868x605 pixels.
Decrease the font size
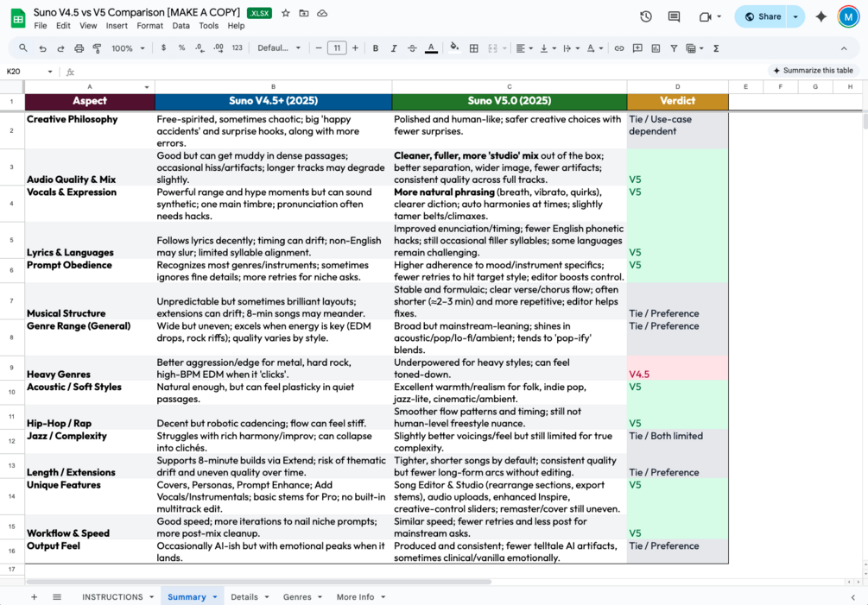coord(319,48)
